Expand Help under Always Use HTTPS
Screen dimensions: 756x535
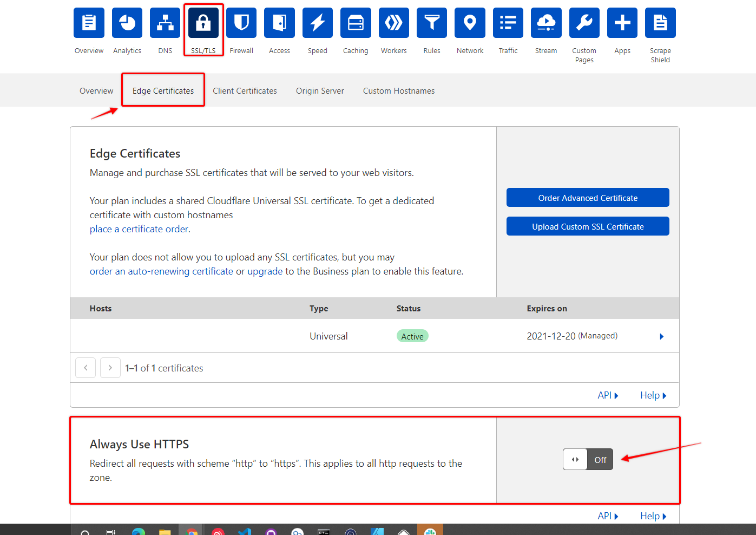[x=653, y=516]
